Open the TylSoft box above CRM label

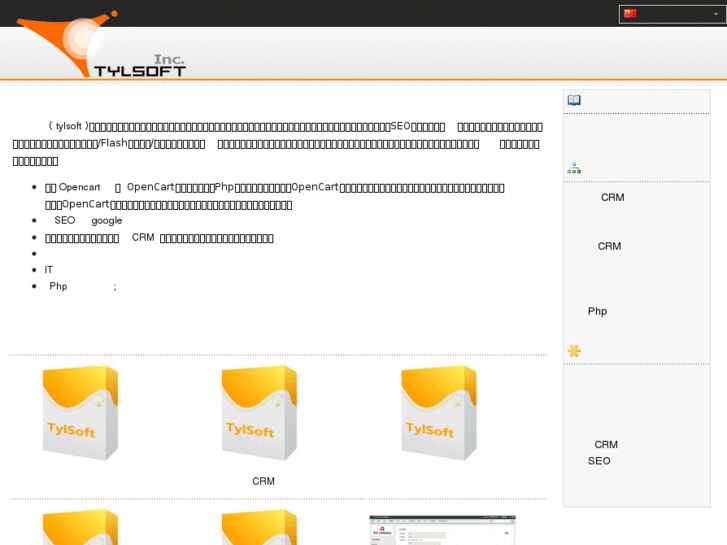259,412
